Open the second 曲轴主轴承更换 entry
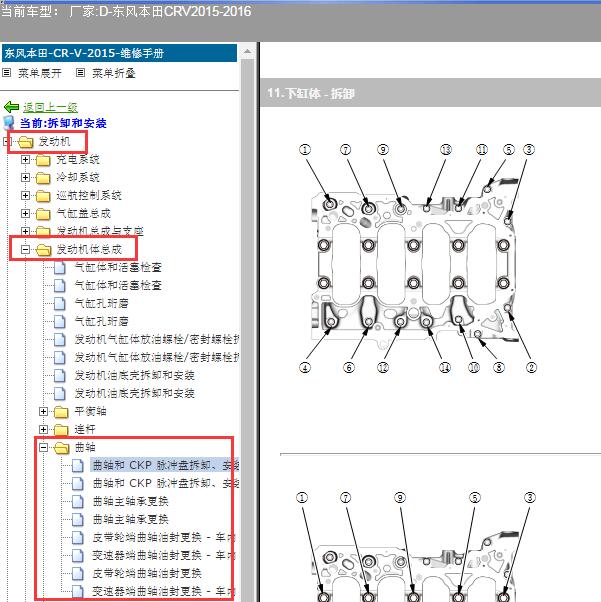 [131, 519]
